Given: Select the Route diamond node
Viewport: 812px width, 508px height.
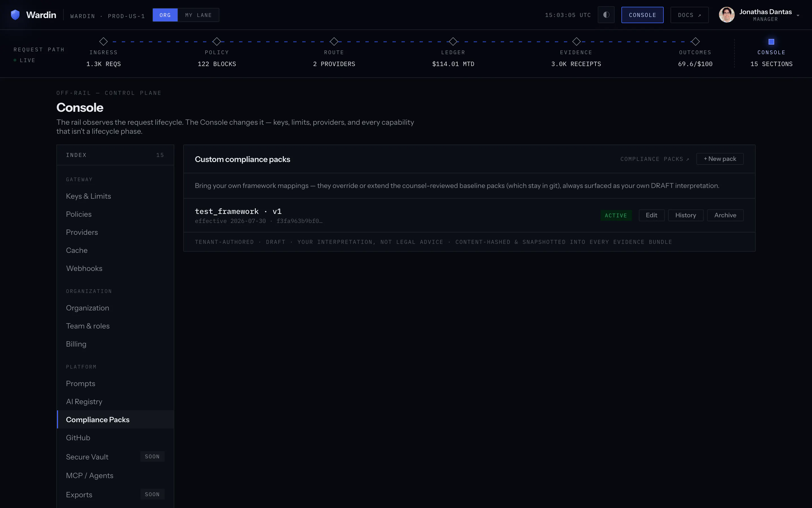Looking at the screenshot, I should coord(334,42).
